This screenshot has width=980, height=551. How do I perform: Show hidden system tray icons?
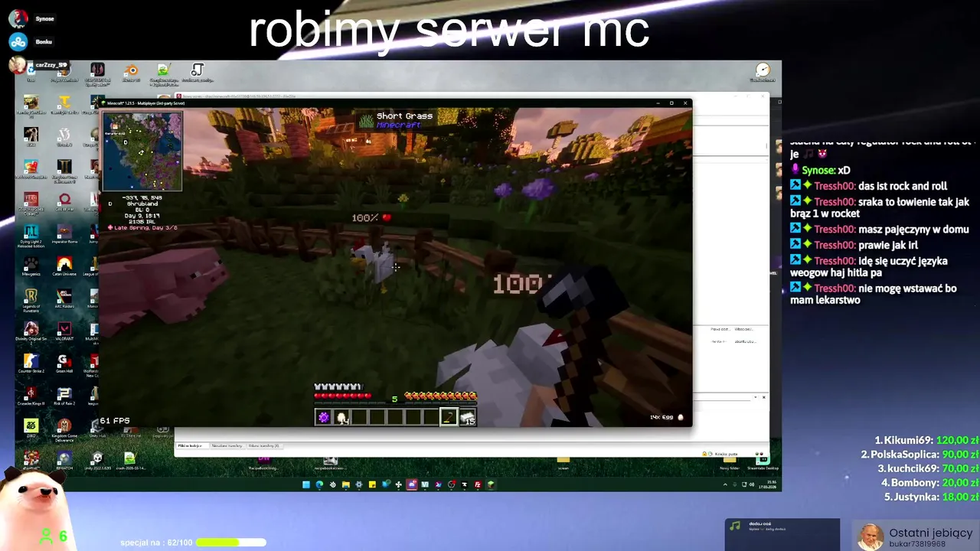click(725, 484)
